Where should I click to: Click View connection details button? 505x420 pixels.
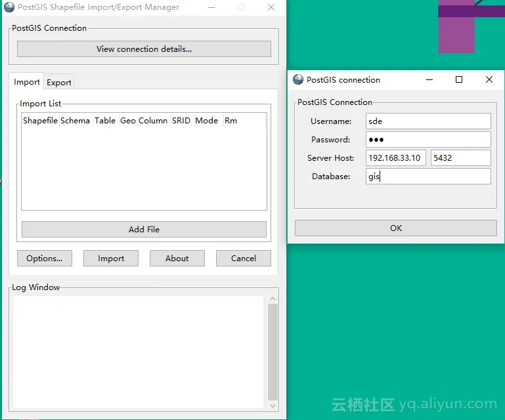coord(144,49)
